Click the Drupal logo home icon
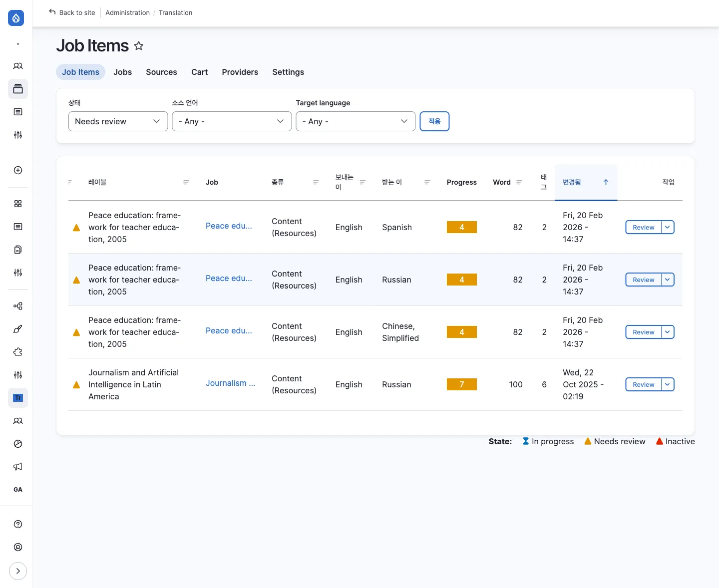This screenshot has width=719, height=588. pyautogui.click(x=16, y=18)
